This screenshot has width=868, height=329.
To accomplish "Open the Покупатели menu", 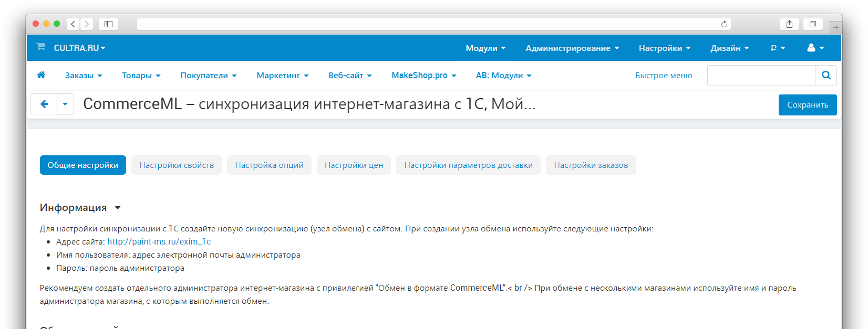I will click(209, 76).
